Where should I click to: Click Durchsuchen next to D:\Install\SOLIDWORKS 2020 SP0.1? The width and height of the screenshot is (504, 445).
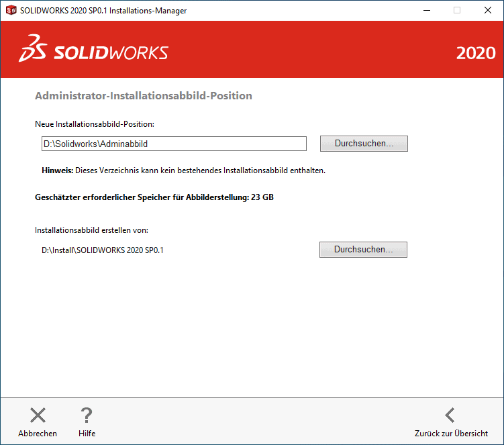coord(363,250)
